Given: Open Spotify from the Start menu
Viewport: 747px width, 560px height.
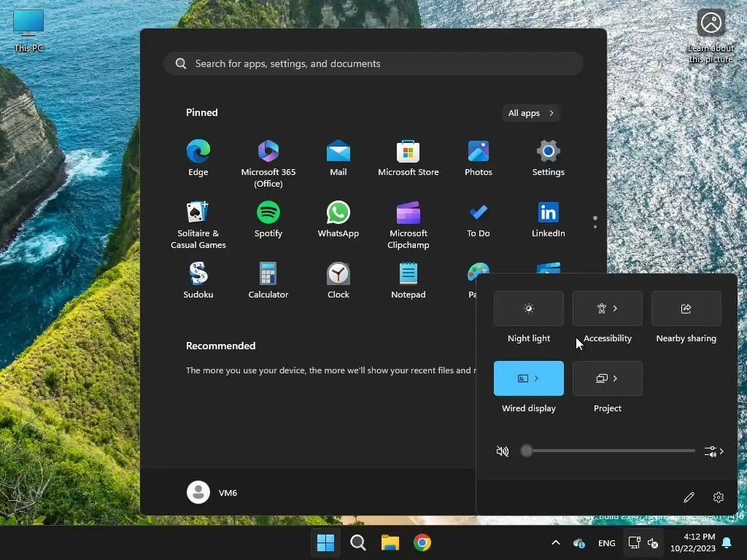Looking at the screenshot, I should click(x=268, y=219).
